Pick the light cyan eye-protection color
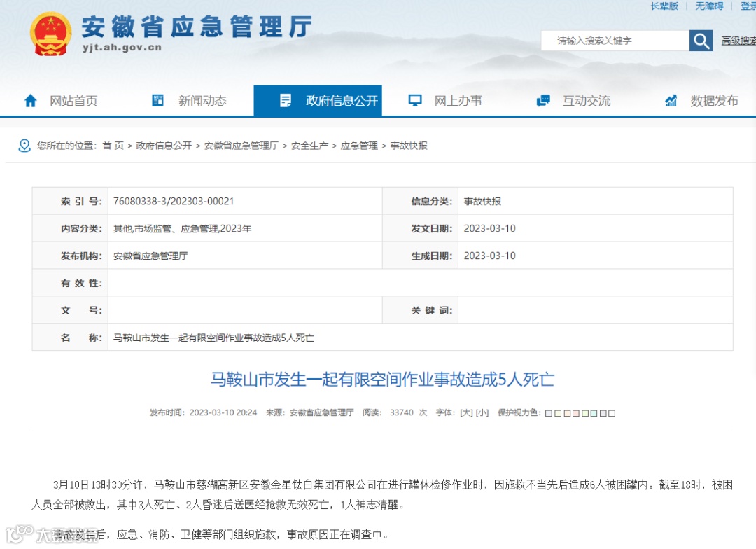756x549 pixels. pyautogui.click(x=594, y=413)
